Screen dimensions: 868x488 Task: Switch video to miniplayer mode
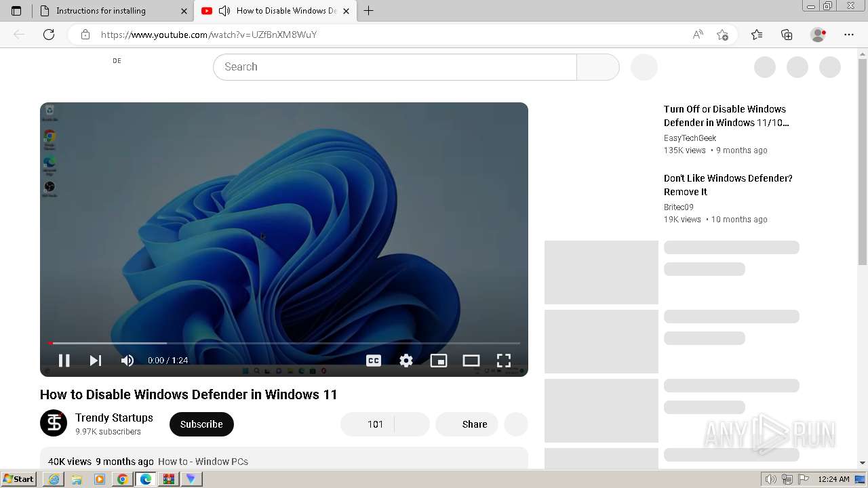pyautogui.click(x=439, y=361)
